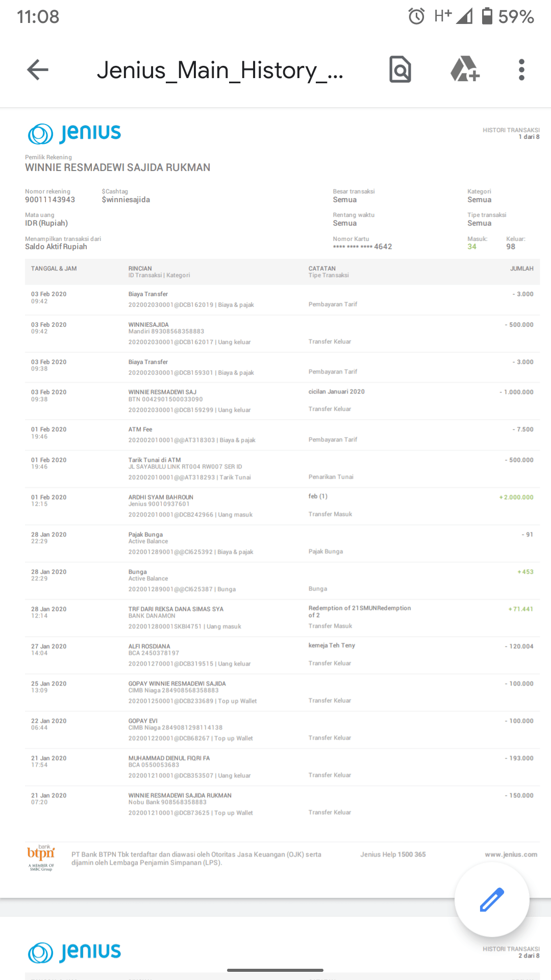Viewport: 551px width, 980px height.
Task: Open the three-dot overflow menu
Action: coord(521,69)
